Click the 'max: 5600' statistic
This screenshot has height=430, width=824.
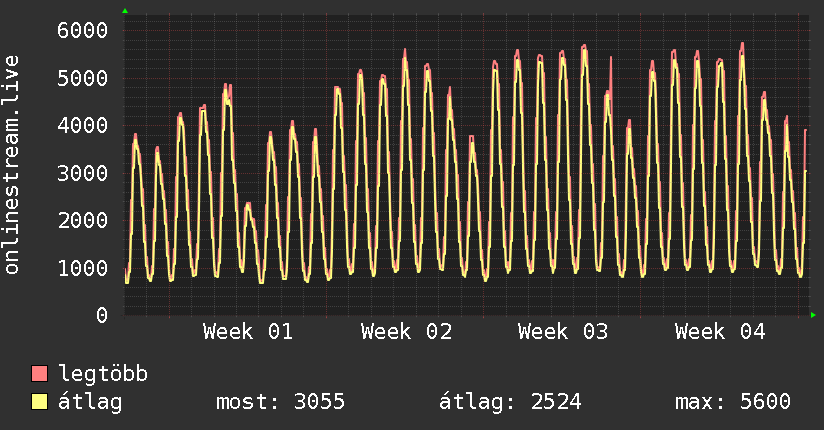pos(733,402)
